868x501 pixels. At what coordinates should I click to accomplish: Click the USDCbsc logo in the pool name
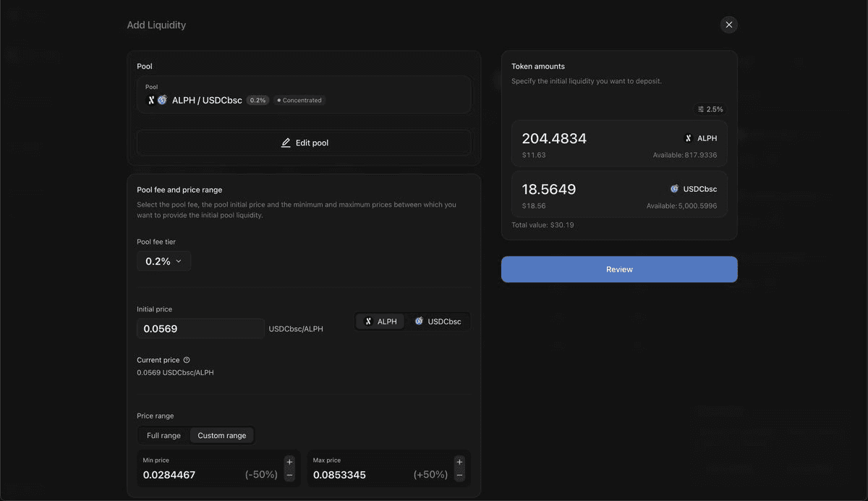162,99
